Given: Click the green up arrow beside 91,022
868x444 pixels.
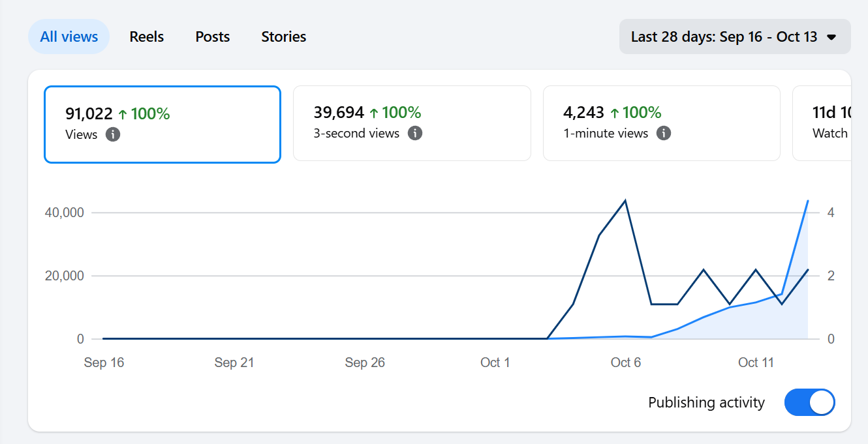Looking at the screenshot, I should (123, 115).
